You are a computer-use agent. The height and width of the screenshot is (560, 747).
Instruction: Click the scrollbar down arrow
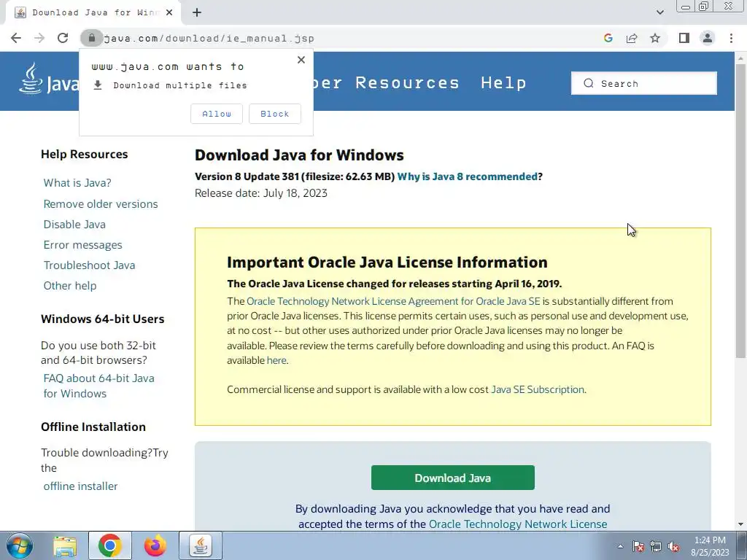[x=740, y=524]
